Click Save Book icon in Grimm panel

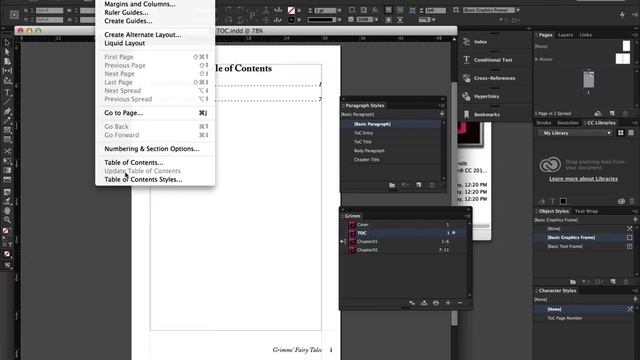[x=424, y=303]
